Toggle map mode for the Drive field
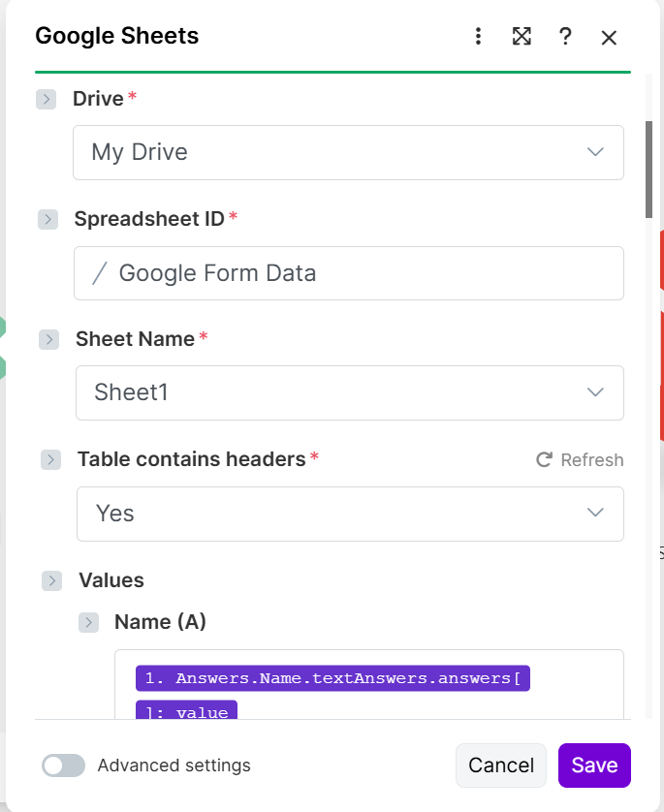664x812 pixels. [x=47, y=99]
